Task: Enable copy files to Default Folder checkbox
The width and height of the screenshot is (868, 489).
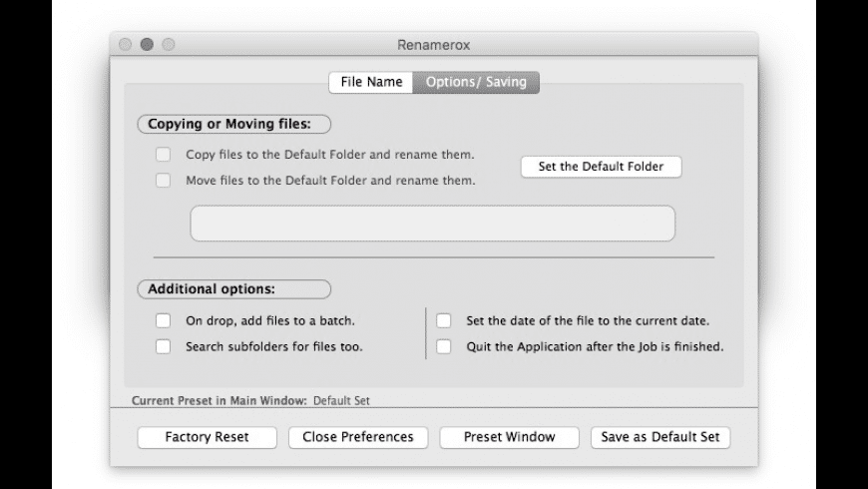Action: tap(163, 156)
